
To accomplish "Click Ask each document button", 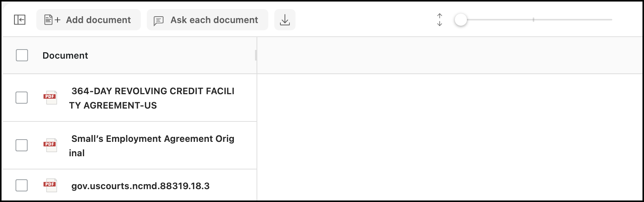I will coord(207,20).
